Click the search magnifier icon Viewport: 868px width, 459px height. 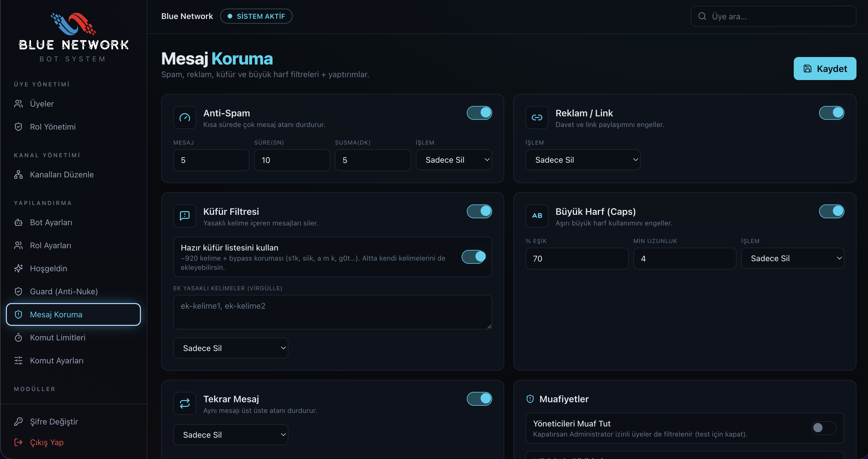click(702, 16)
